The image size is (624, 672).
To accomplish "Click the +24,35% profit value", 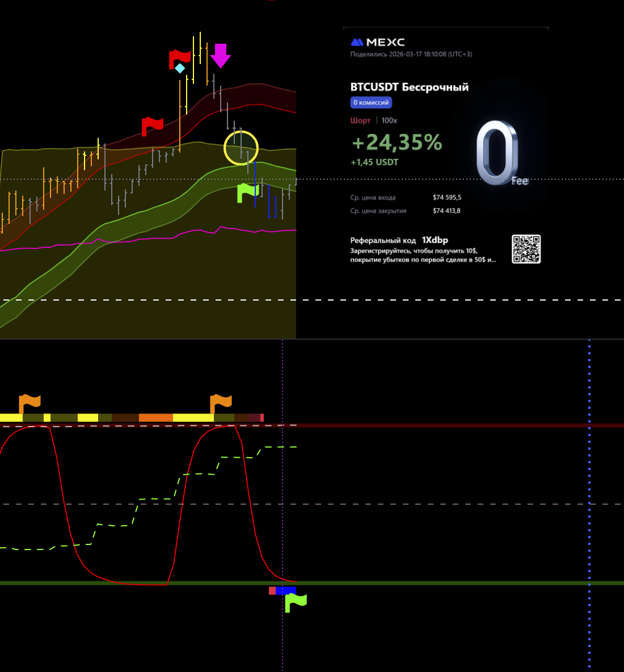I will 397,142.
